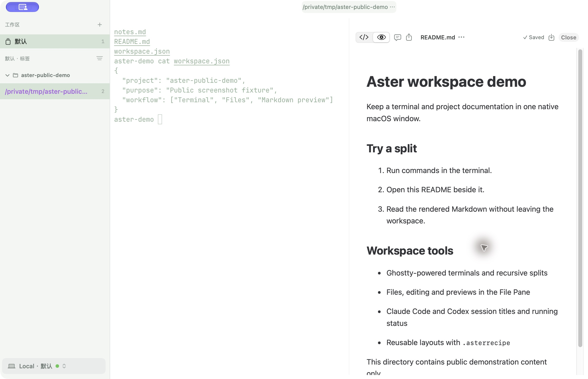This screenshot has height=379, width=588.
Task: Open the Local · 默认 connection switcher
Action: coord(54,366)
